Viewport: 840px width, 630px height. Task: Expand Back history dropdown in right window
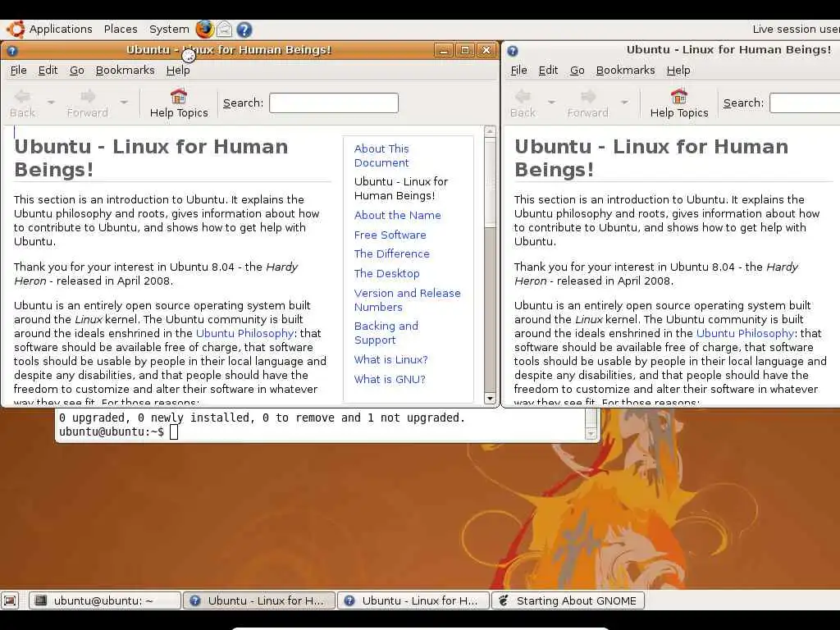[x=552, y=102]
